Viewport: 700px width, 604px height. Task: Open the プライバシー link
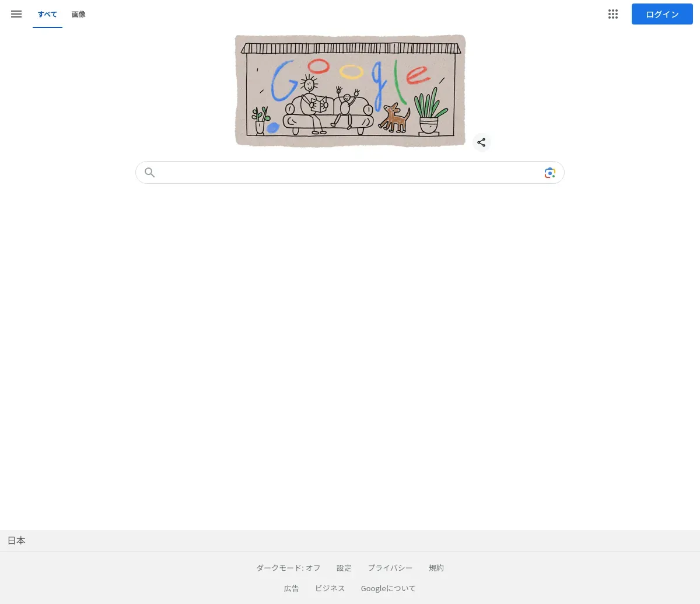[x=390, y=568]
